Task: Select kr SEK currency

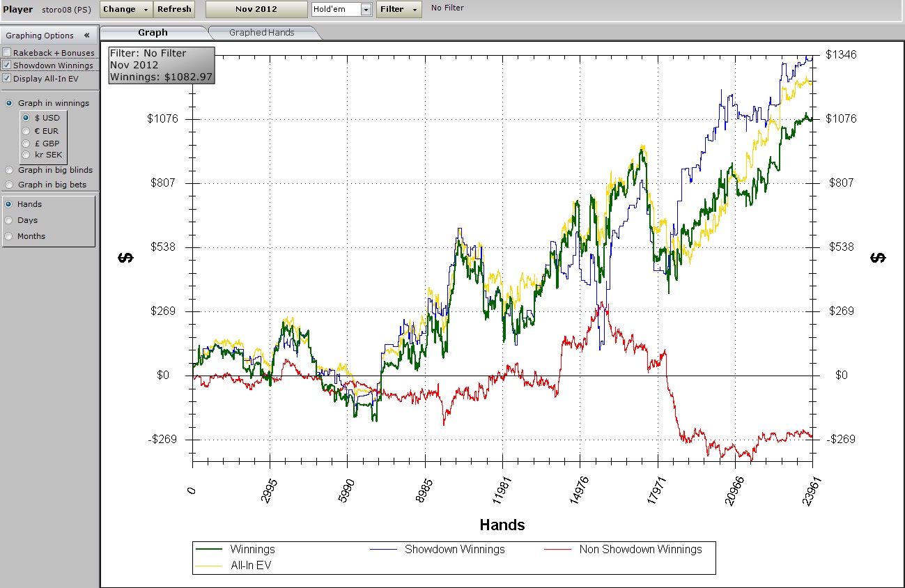Action: click(x=26, y=155)
